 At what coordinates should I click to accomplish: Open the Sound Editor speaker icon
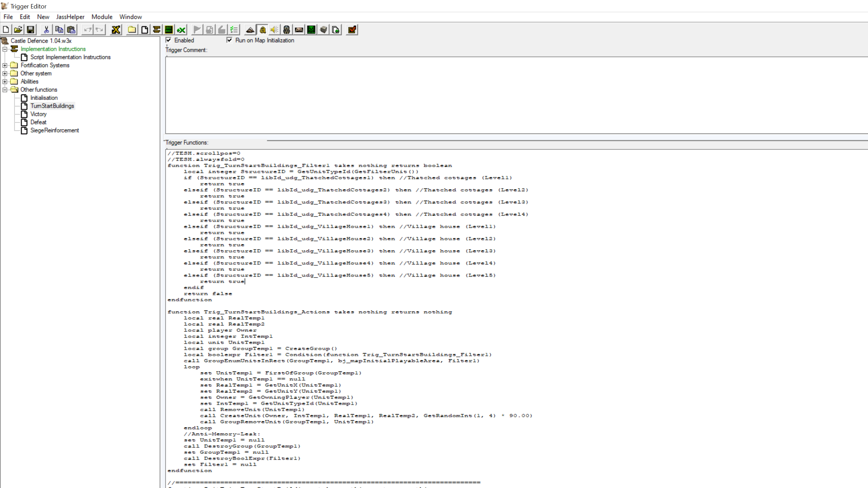274,30
